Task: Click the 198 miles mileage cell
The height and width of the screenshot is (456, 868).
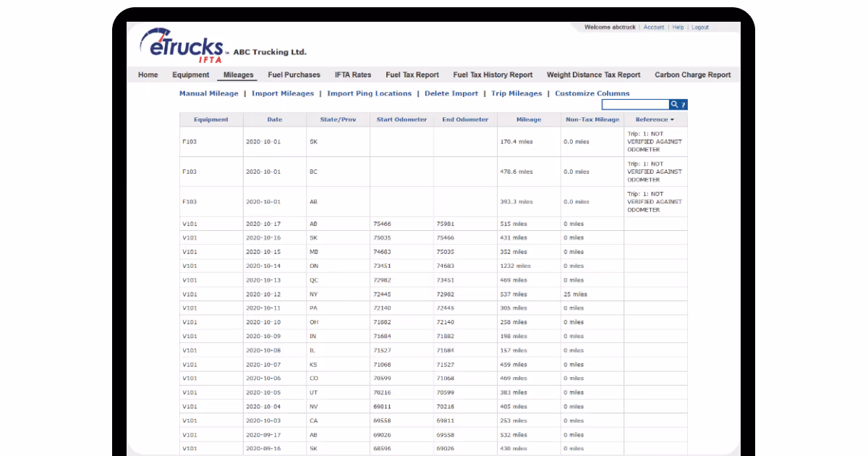Action: pyautogui.click(x=529, y=337)
